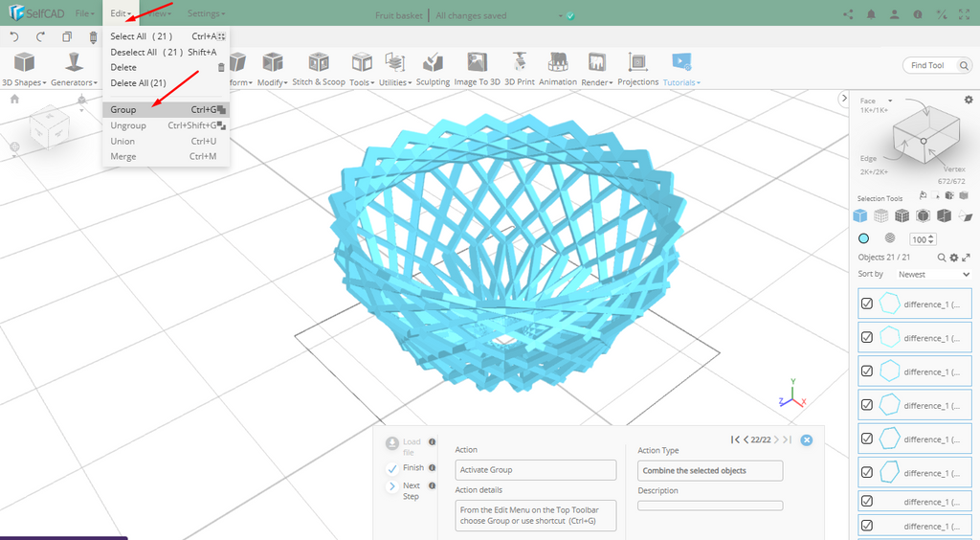The height and width of the screenshot is (540, 980).
Task: Launch the Image To 3D tool
Action: point(477,69)
